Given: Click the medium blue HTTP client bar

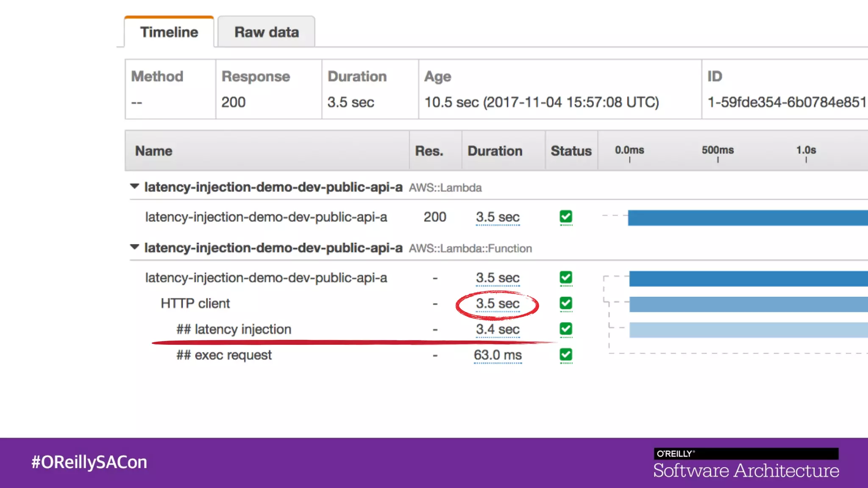Looking at the screenshot, I should [748, 304].
